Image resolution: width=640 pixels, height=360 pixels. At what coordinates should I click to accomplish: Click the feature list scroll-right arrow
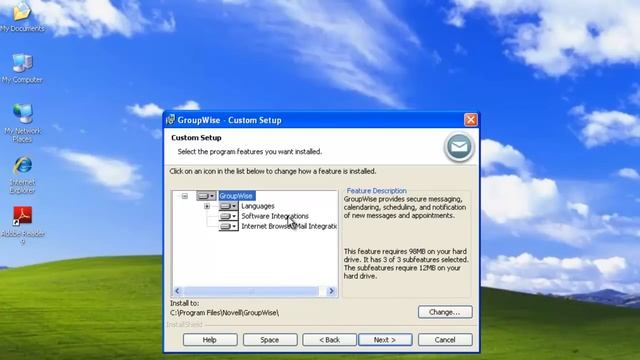[x=331, y=291]
